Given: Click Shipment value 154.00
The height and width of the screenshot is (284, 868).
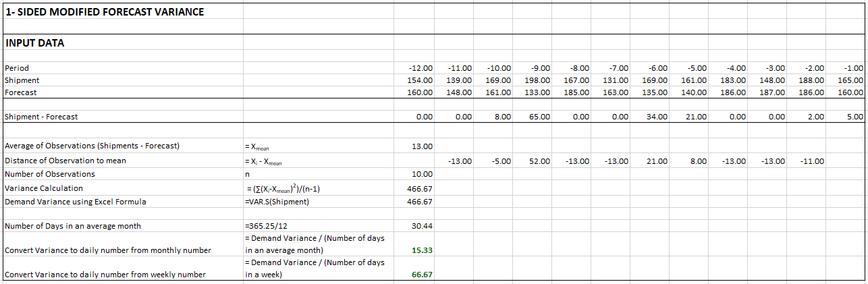Looking at the screenshot, I should (x=414, y=80).
